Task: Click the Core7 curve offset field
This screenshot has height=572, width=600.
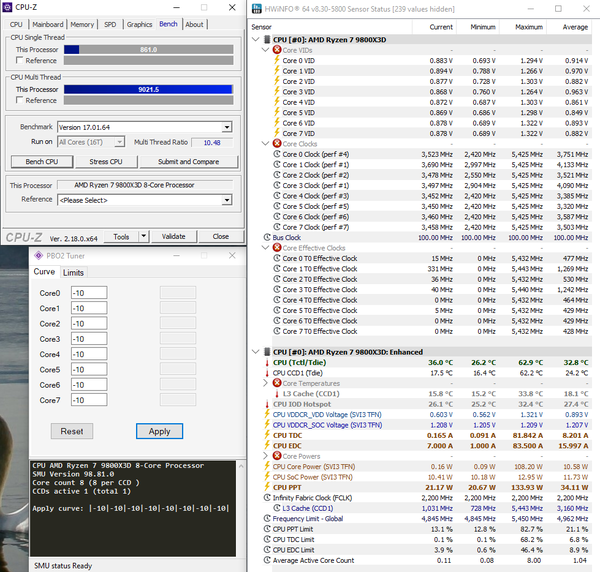Action: click(89, 400)
